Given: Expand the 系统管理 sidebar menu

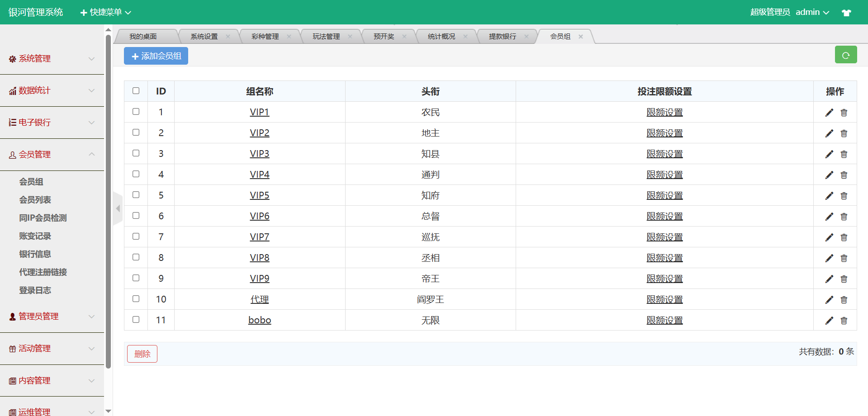Looking at the screenshot, I should [x=52, y=59].
